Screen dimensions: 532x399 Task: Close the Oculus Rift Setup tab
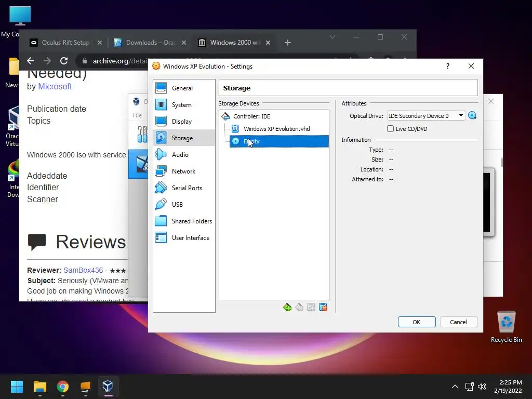pyautogui.click(x=99, y=43)
